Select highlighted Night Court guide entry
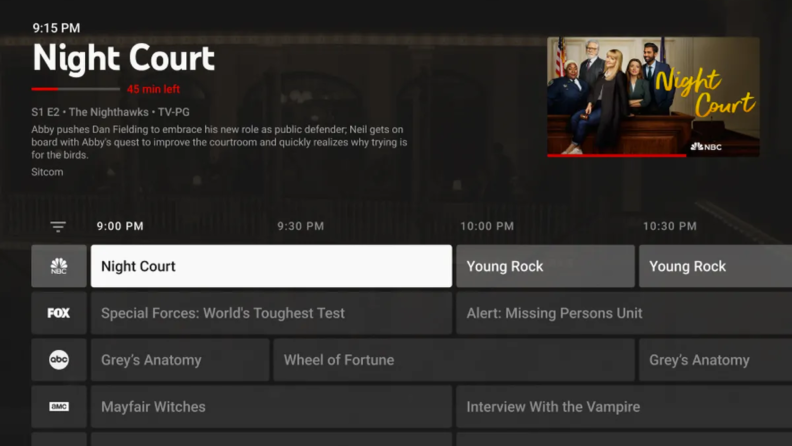Viewport: 792px width, 446px height. tap(271, 266)
